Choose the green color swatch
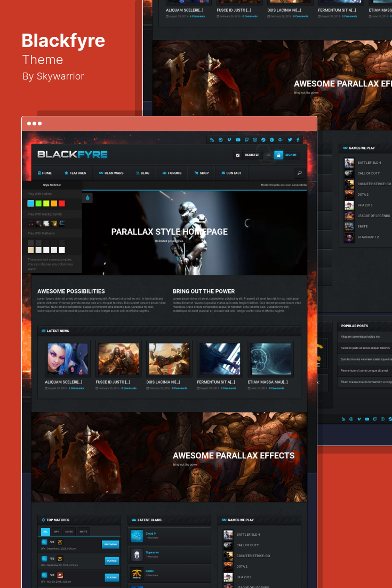The width and height of the screenshot is (392, 588). (x=38, y=203)
